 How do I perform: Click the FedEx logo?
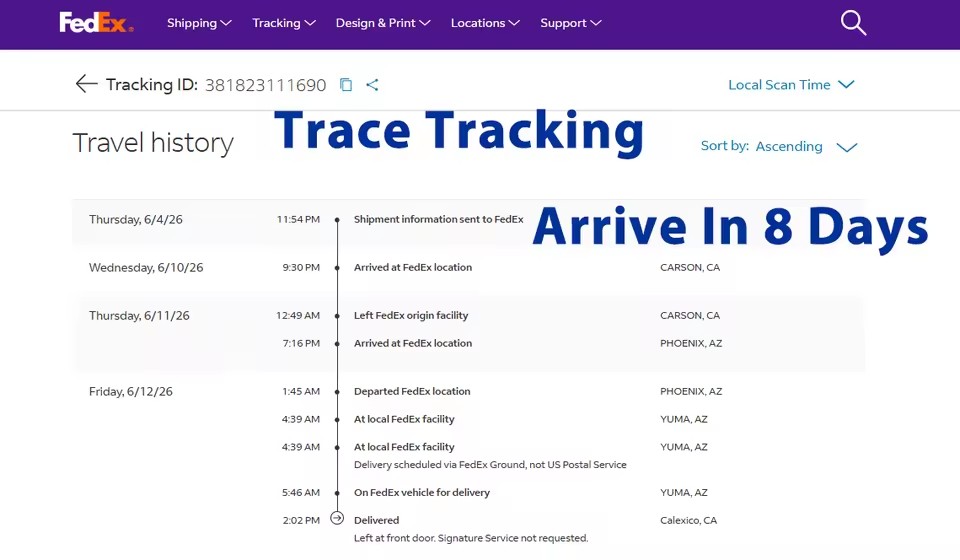(x=96, y=23)
